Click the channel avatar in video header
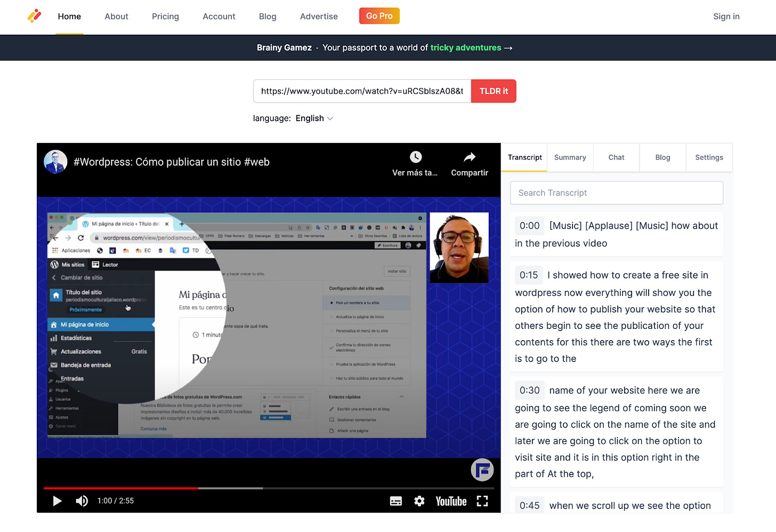Image resolution: width=776 pixels, height=532 pixels. (x=55, y=162)
